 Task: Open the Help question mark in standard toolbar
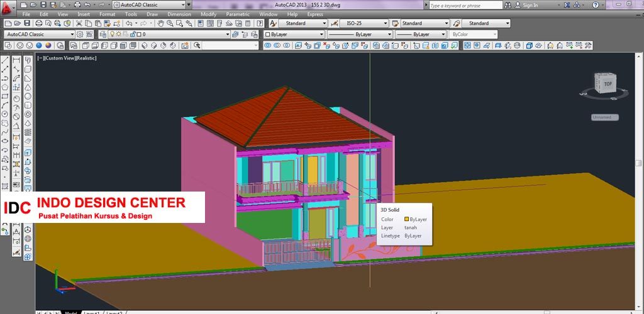tap(260, 23)
